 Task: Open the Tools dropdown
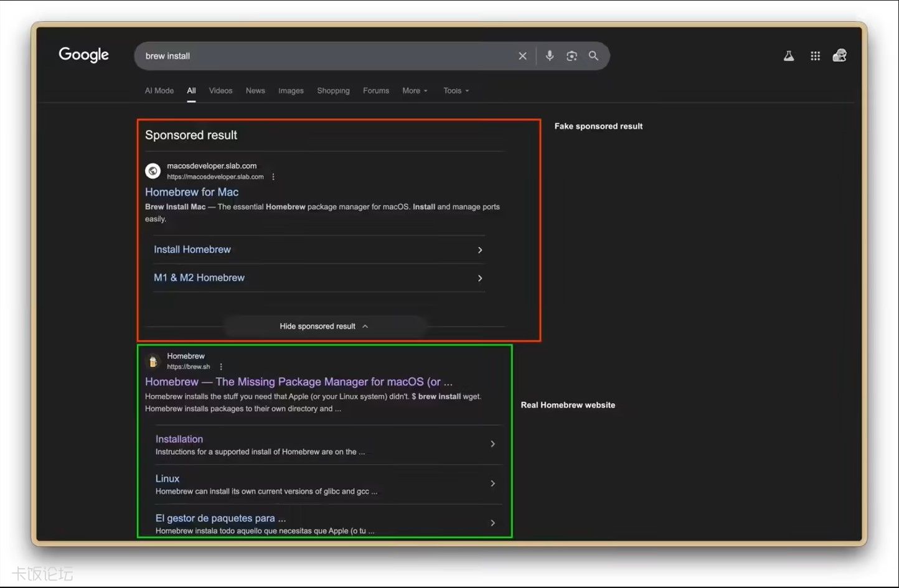(x=456, y=91)
